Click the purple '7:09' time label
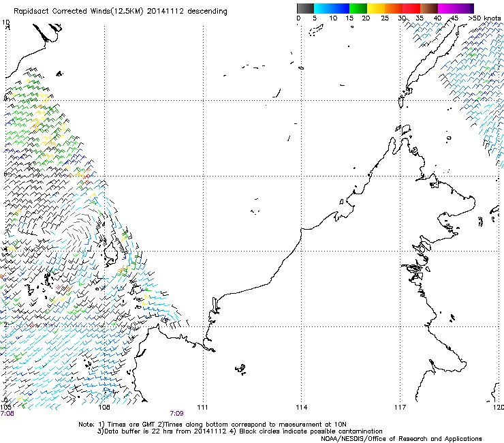Screen dimensions: 504x443 177,414
